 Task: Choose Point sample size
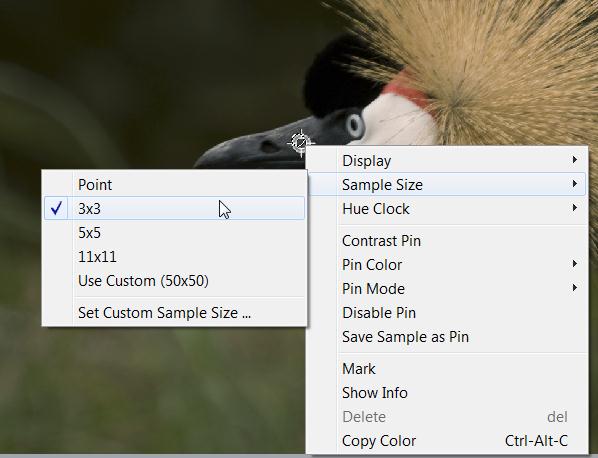[175, 185]
